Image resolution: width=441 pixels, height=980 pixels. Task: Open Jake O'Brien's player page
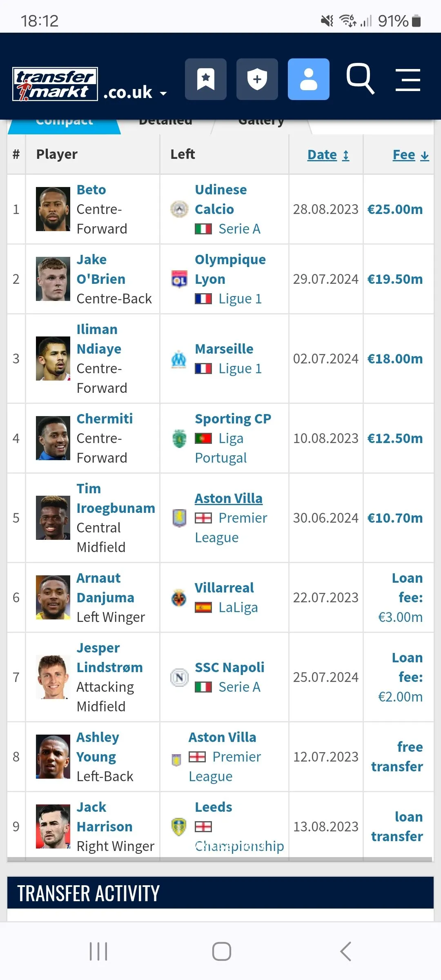point(101,269)
